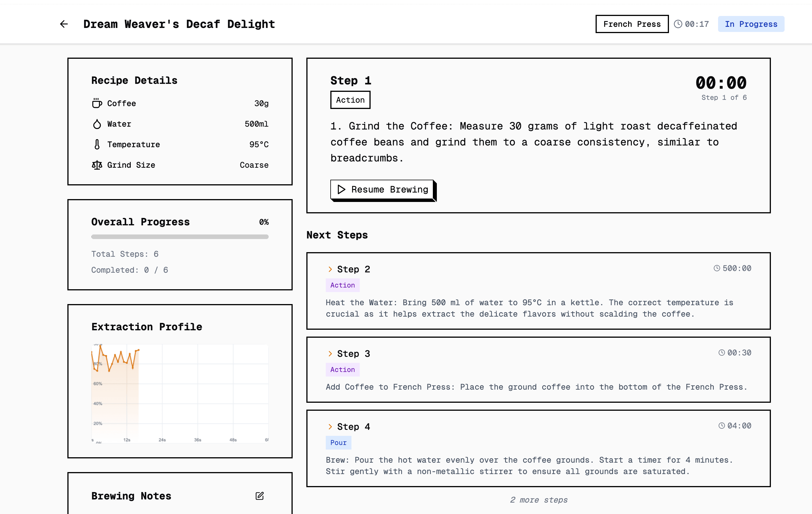The height and width of the screenshot is (514, 812).
Task: Click the clock icon on Step 3
Action: coord(721,353)
